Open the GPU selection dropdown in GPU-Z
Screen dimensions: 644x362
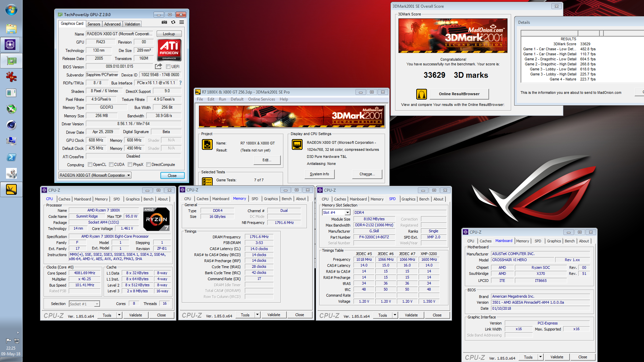(95, 175)
